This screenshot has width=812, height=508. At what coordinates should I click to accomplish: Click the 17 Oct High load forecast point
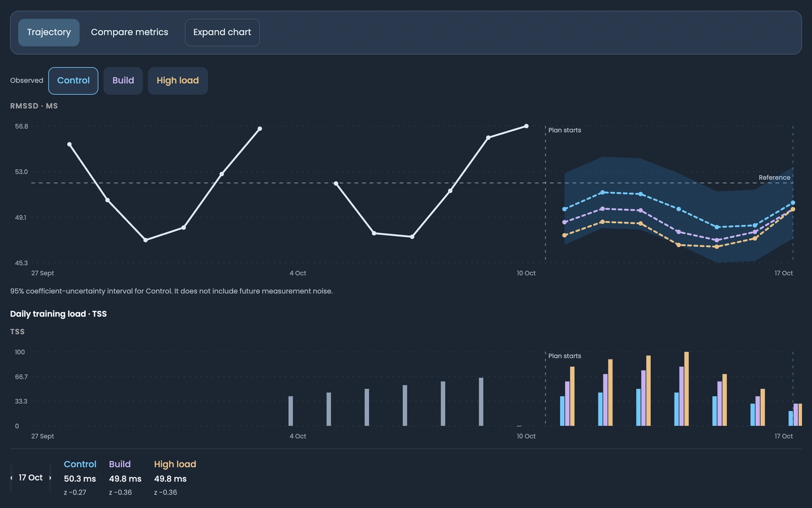[793, 209]
